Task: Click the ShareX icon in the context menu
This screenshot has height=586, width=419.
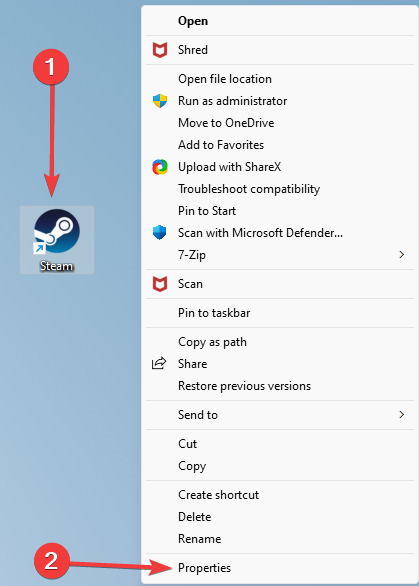Action: [x=160, y=167]
